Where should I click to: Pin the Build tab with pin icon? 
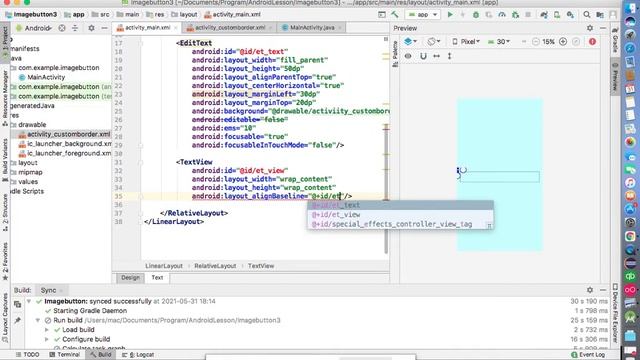(17, 320)
